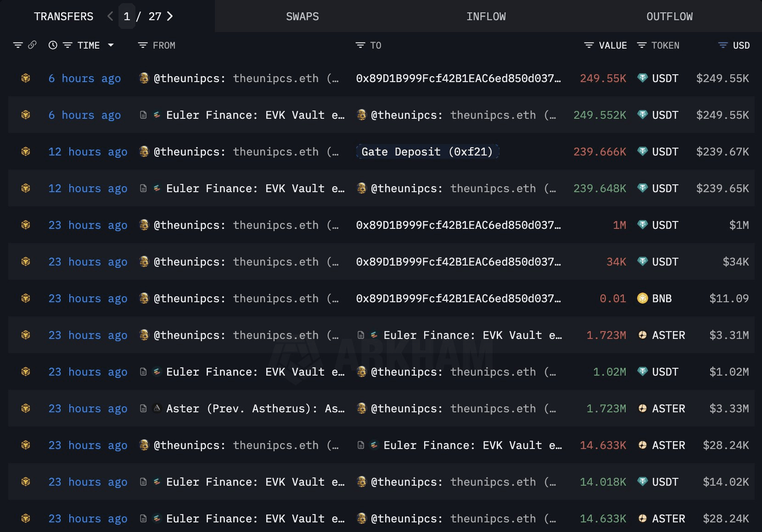The height and width of the screenshot is (532, 762).
Task: Open the TIME column filter
Action: [x=67, y=45]
